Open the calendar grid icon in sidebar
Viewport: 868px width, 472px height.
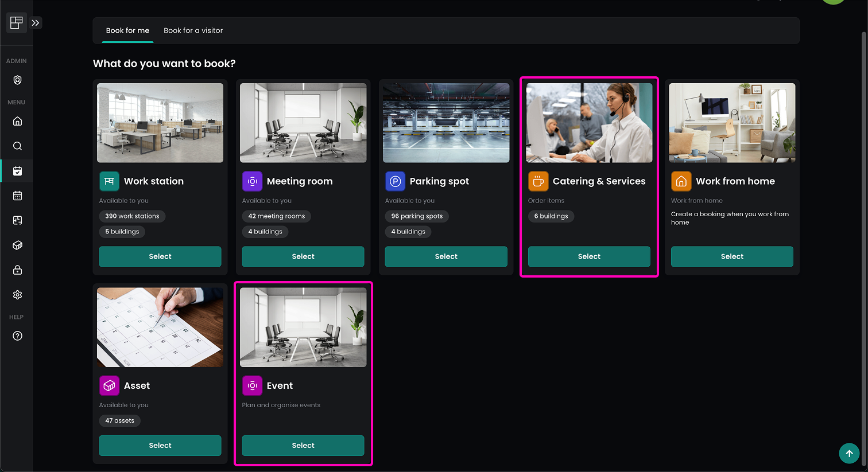click(x=17, y=196)
